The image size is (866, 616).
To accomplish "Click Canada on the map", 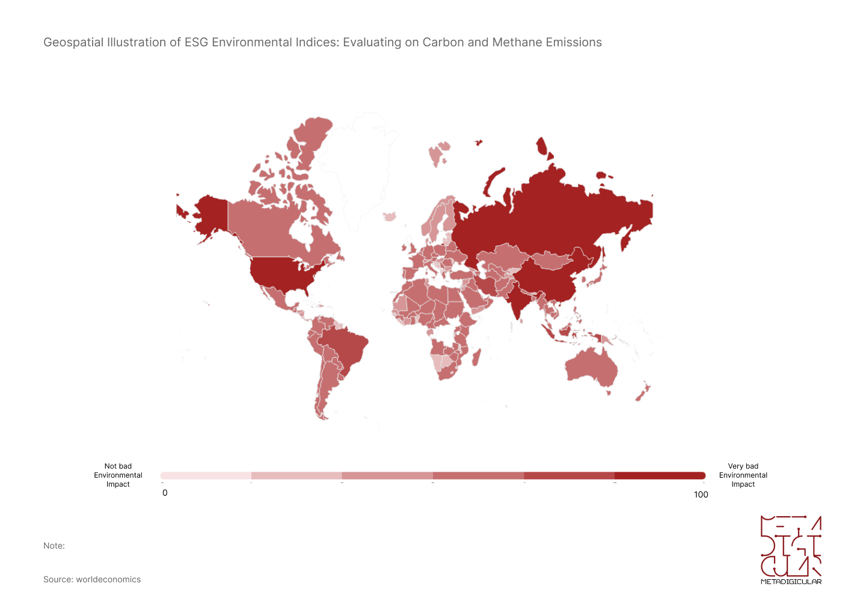I will (x=265, y=232).
